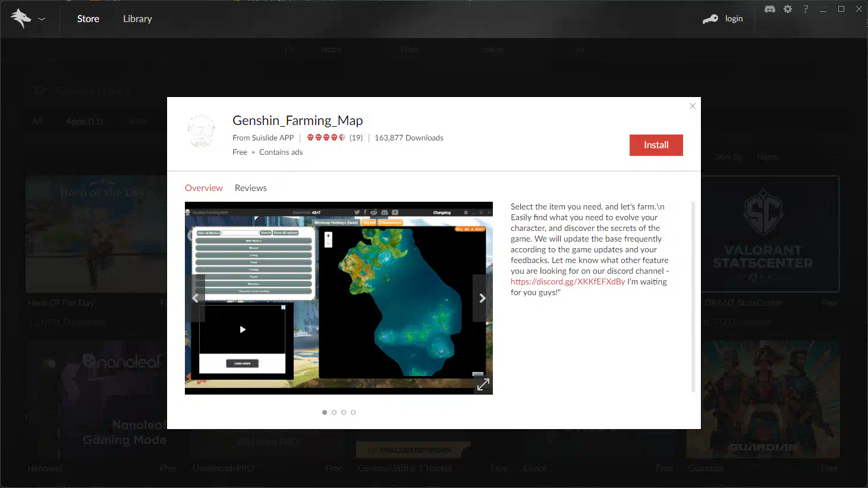Image resolution: width=868 pixels, height=488 pixels.
Task: Click the login link
Action: coord(734,18)
